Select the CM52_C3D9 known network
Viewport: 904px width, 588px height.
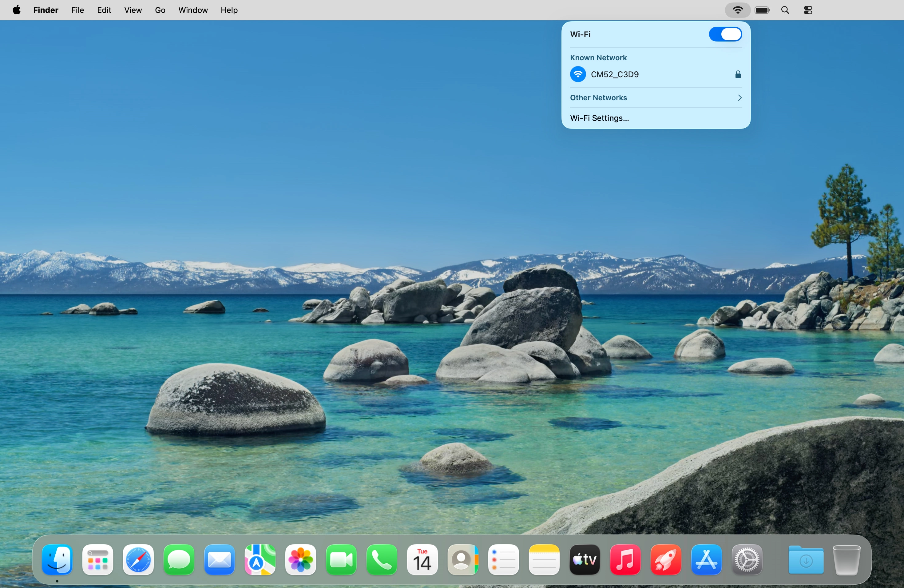click(x=615, y=74)
